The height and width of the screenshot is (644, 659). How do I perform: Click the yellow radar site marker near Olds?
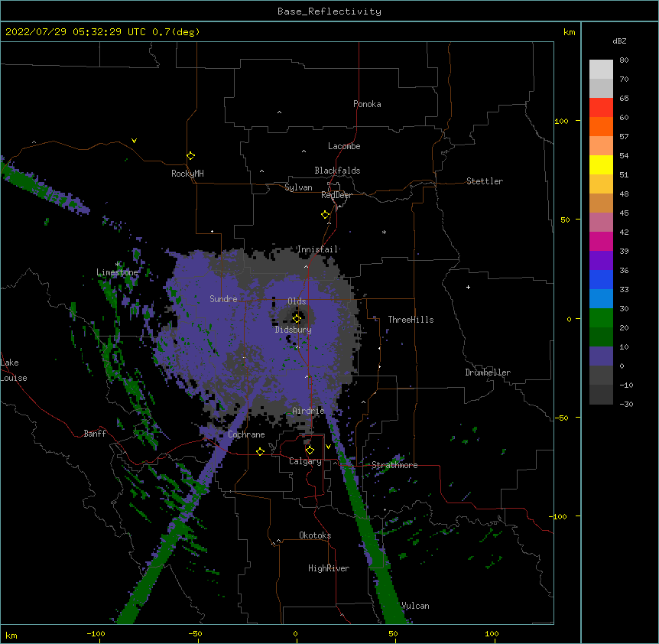click(x=297, y=319)
